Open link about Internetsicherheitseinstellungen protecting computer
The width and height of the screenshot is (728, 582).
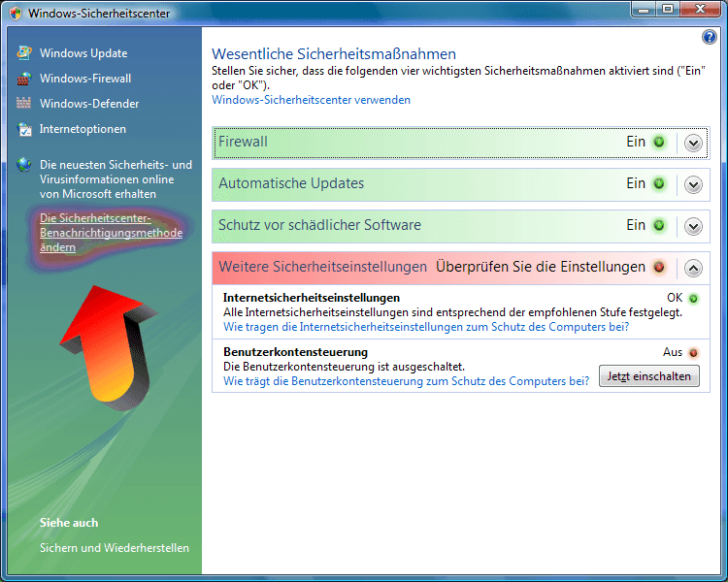click(x=426, y=327)
